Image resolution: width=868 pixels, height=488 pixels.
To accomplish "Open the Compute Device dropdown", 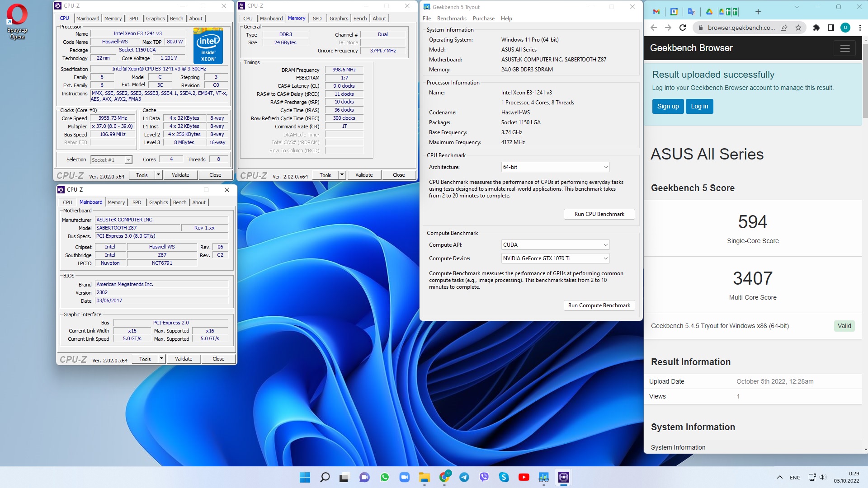I will click(555, 258).
